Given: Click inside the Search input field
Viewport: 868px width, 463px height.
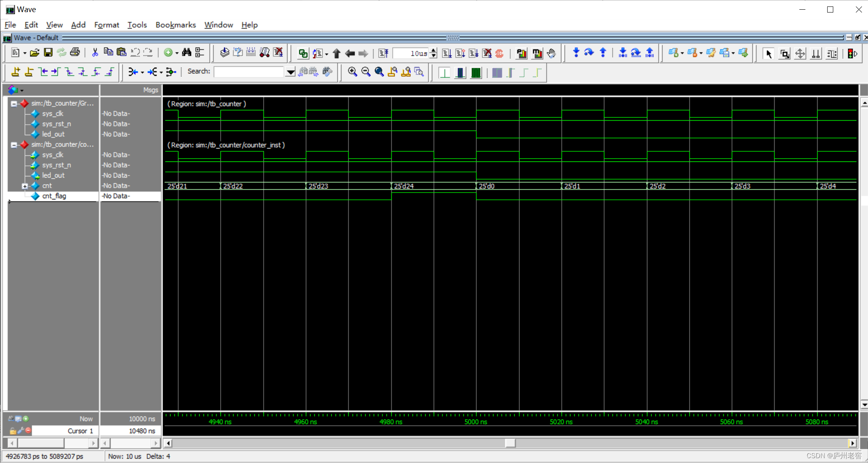Looking at the screenshot, I should pyautogui.click(x=249, y=72).
